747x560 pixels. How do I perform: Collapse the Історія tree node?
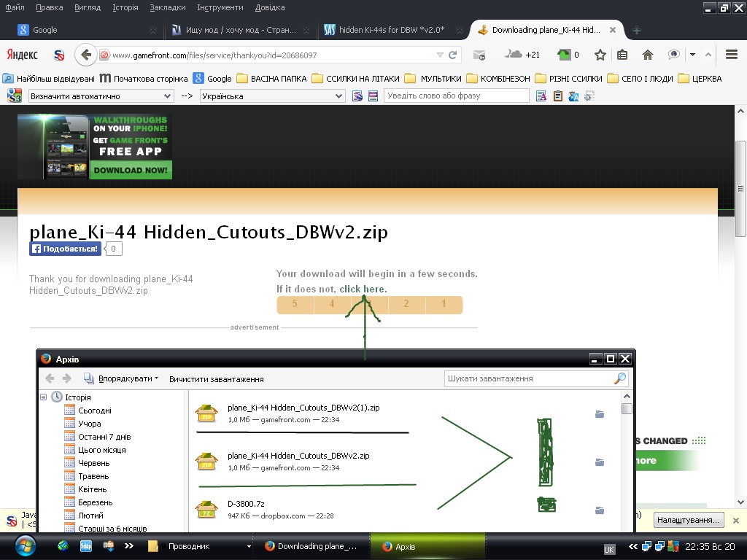click(43, 397)
